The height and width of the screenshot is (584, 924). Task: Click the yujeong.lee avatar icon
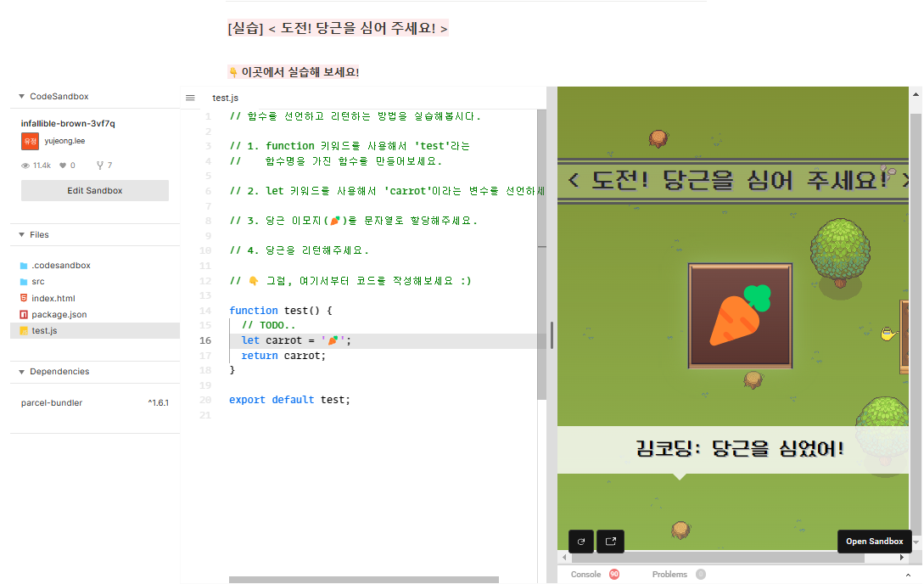pos(30,142)
